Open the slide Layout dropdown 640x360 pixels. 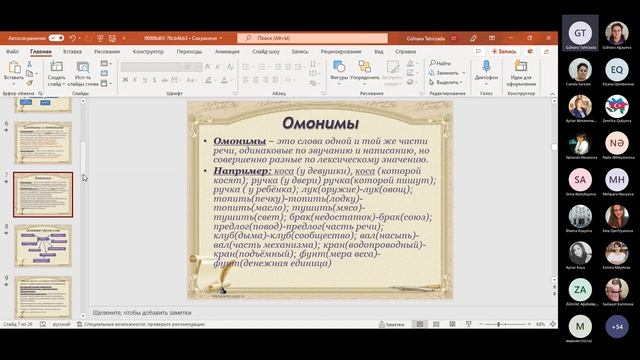(x=106, y=64)
